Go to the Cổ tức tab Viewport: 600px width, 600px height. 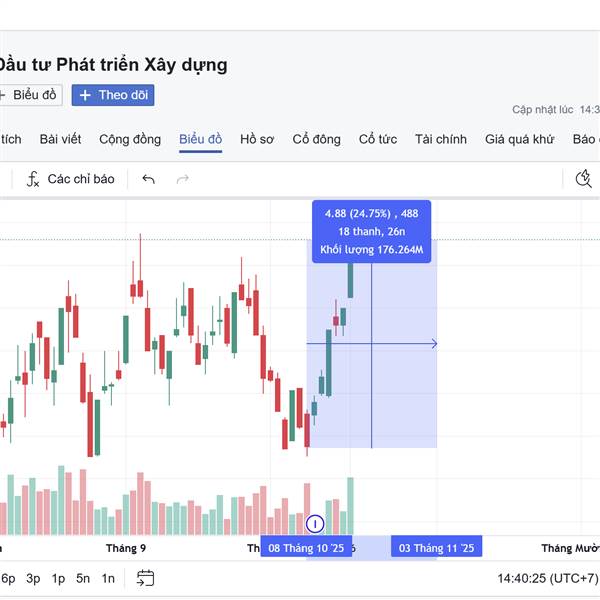[x=378, y=139]
